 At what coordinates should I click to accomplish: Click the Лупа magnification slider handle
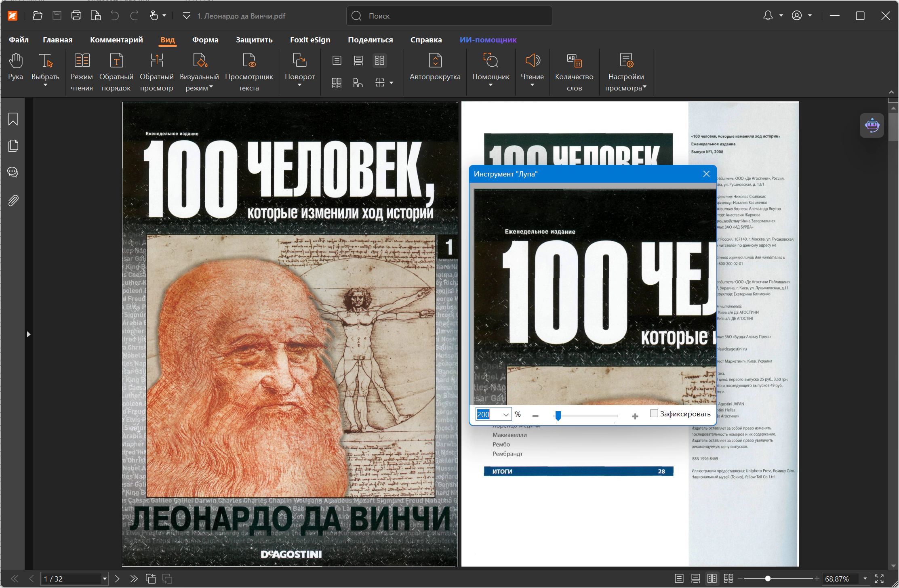(558, 416)
